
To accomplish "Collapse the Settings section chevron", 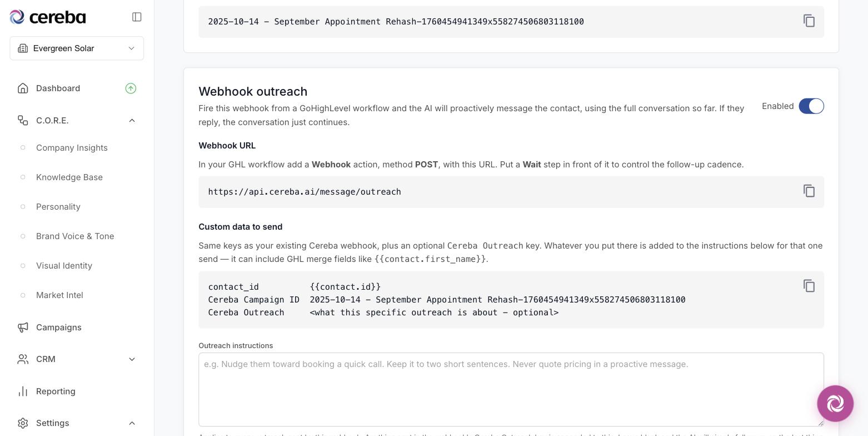I will pyautogui.click(x=132, y=423).
